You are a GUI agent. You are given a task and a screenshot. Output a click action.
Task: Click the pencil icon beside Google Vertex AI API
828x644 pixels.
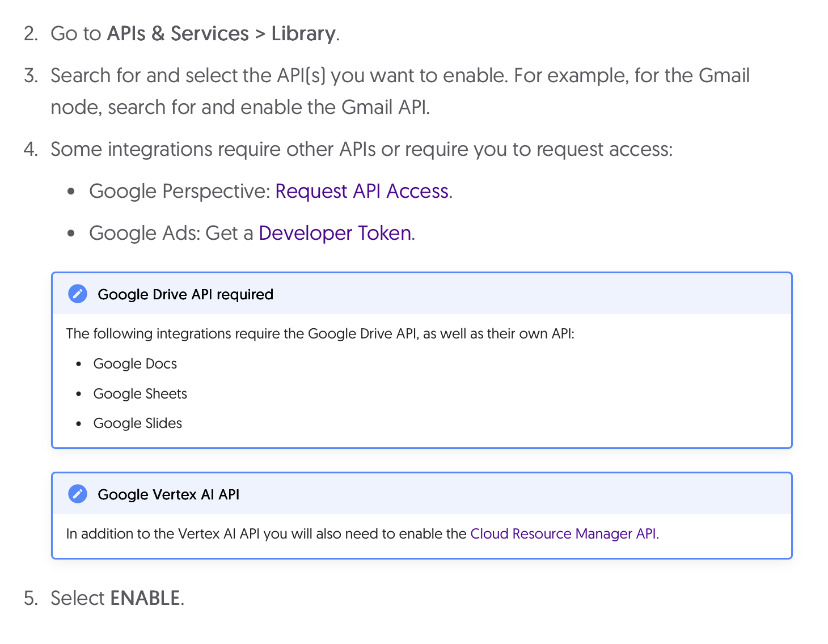coord(78,494)
